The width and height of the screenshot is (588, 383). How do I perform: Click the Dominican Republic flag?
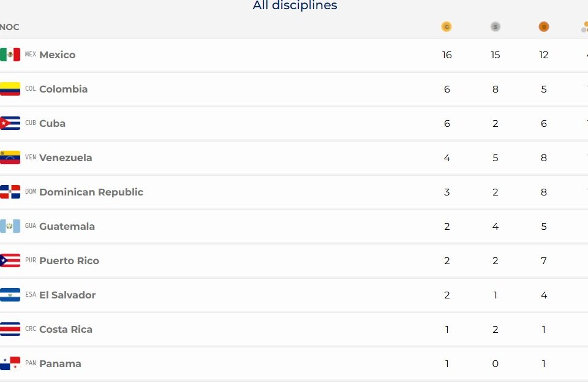tap(10, 192)
